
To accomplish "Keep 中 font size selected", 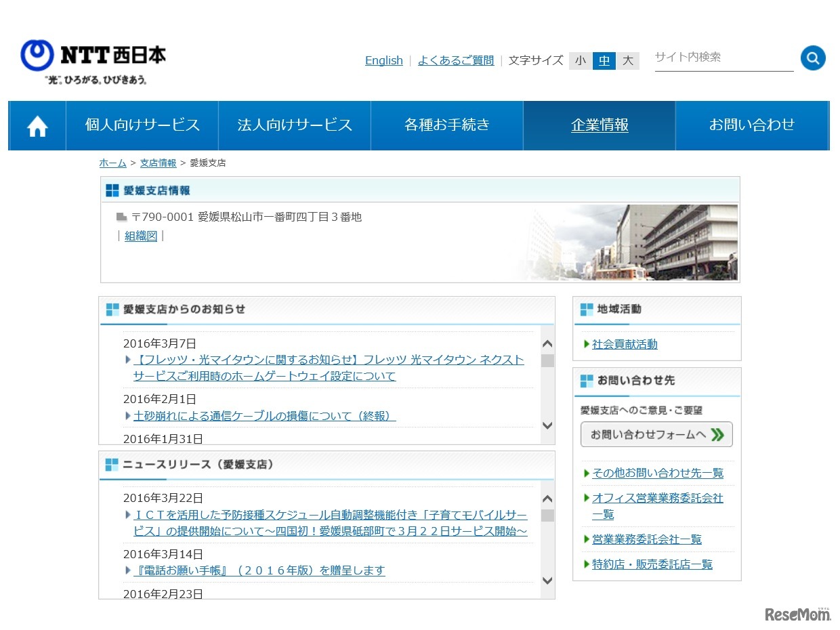I will 604,60.
